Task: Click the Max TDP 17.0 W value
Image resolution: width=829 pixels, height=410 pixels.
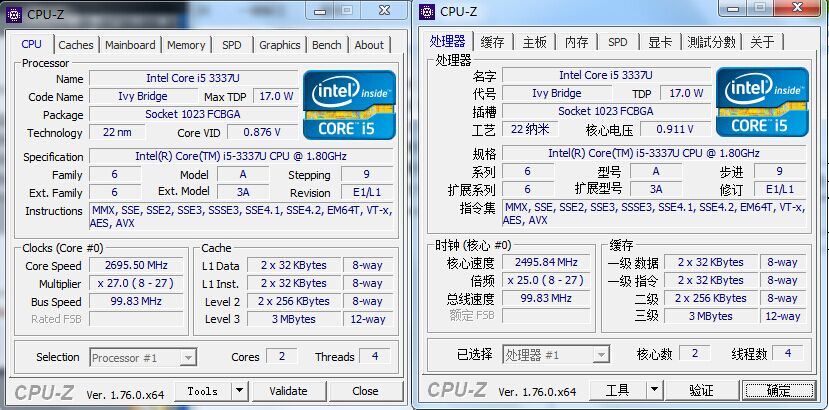Action: click(x=276, y=96)
